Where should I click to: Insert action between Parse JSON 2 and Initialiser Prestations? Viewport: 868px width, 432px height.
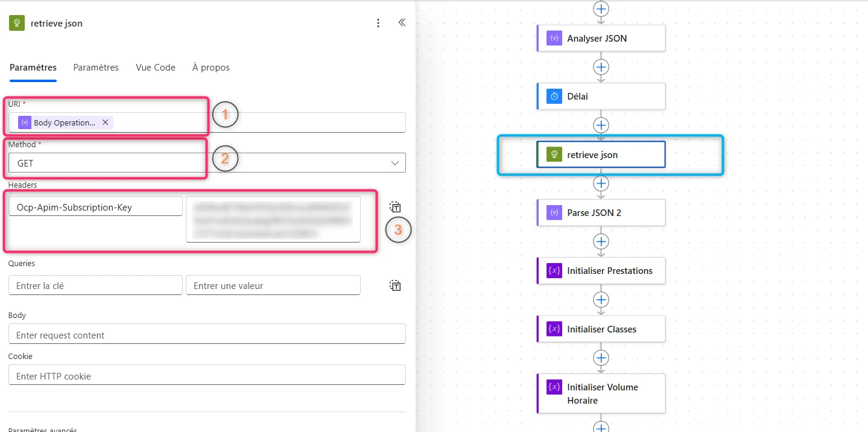click(601, 241)
